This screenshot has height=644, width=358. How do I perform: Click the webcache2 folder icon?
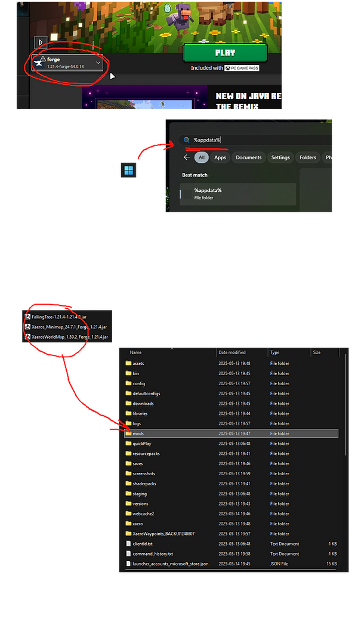[128, 513]
